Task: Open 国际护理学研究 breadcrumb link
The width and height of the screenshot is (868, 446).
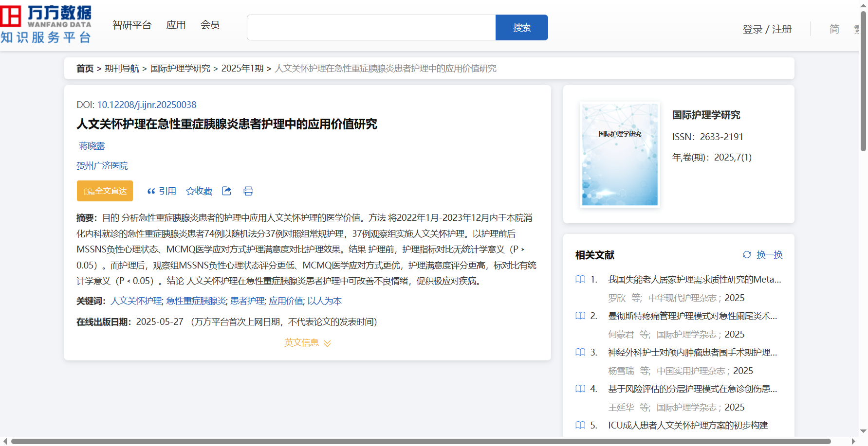Action: pos(180,69)
